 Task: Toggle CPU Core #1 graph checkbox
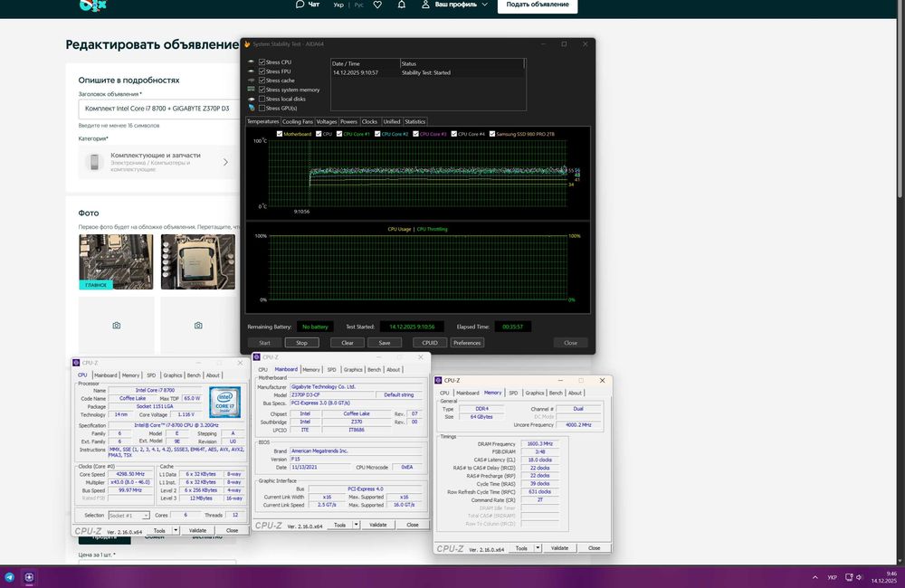[x=339, y=134]
